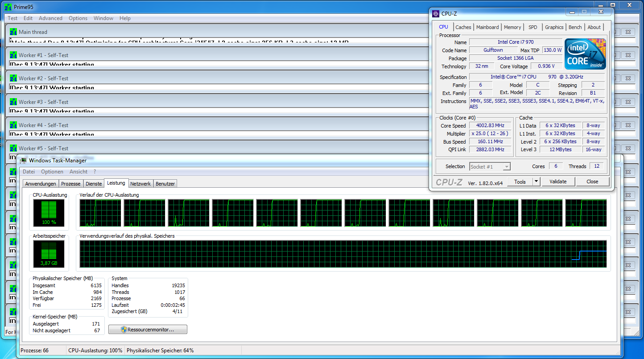This screenshot has width=644, height=359.
Task: Click the Tools button in CPU-Z
Action: [520, 182]
